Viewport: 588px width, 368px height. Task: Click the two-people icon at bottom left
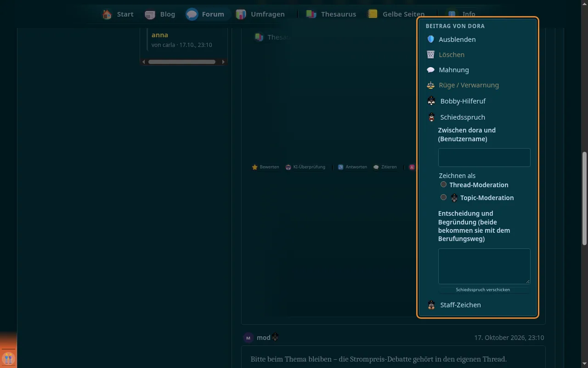tap(8, 358)
